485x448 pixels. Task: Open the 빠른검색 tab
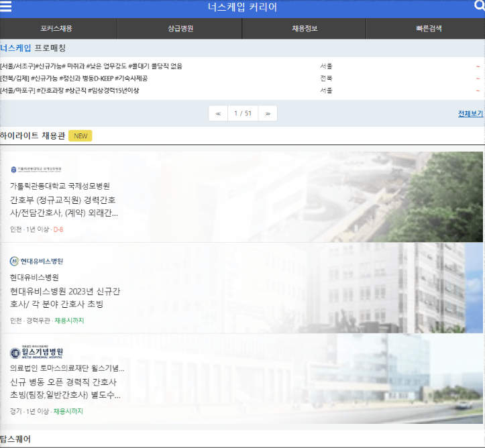[429, 28]
